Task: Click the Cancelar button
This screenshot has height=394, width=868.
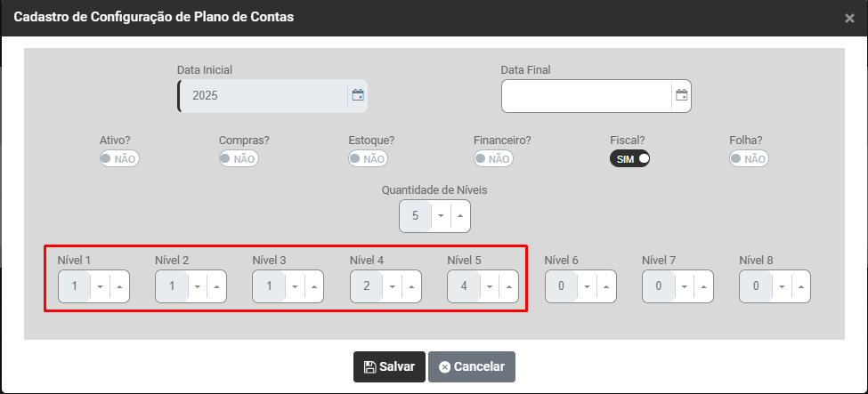Action: [471, 366]
